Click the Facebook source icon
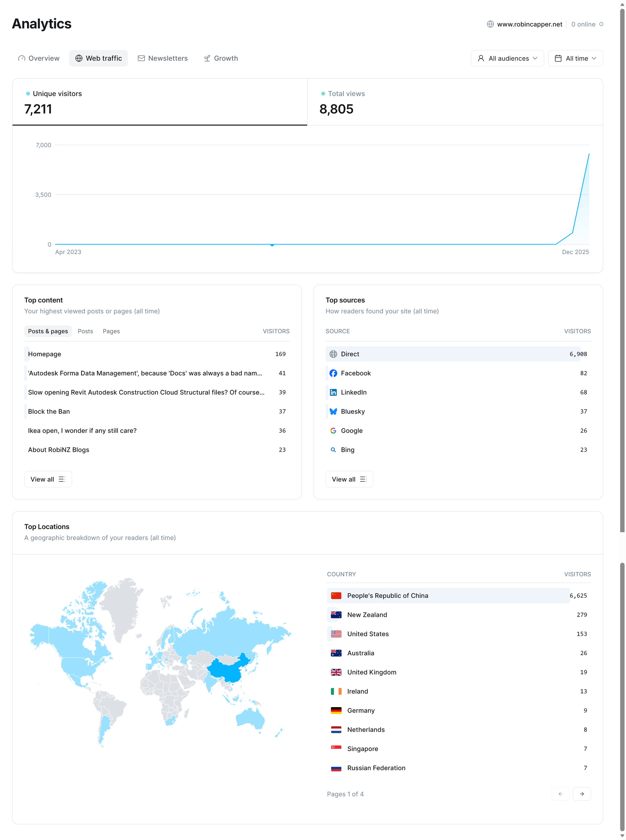Viewport: 626px width, 840px height. point(333,373)
